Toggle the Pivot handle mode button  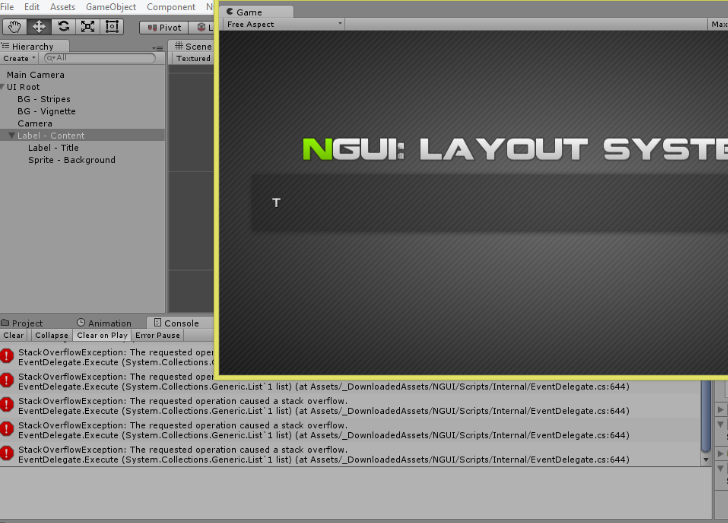[x=164, y=28]
